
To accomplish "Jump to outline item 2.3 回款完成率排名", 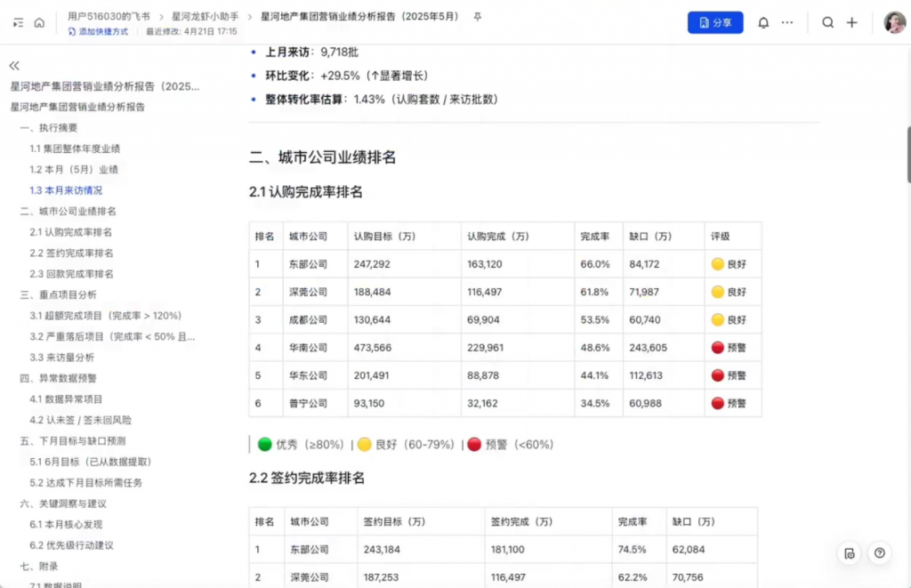I will pos(71,274).
